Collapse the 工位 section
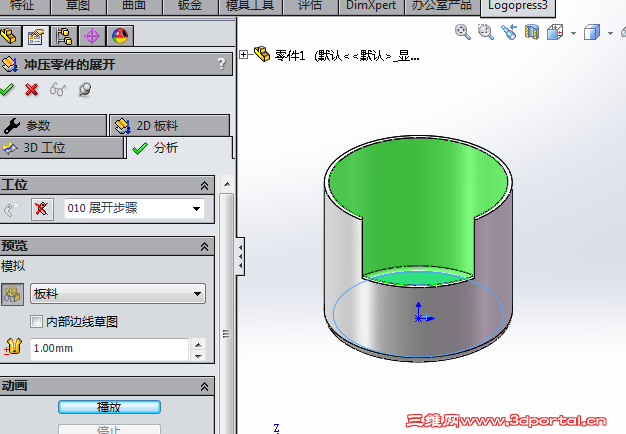The height and width of the screenshot is (434, 626). tap(204, 186)
